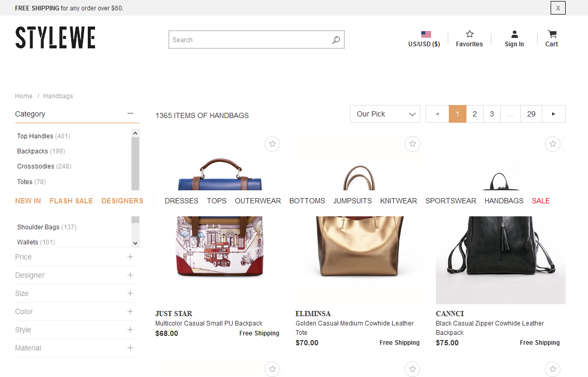Click inside the Search input field
The height and width of the screenshot is (377, 588).
pos(249,40)
